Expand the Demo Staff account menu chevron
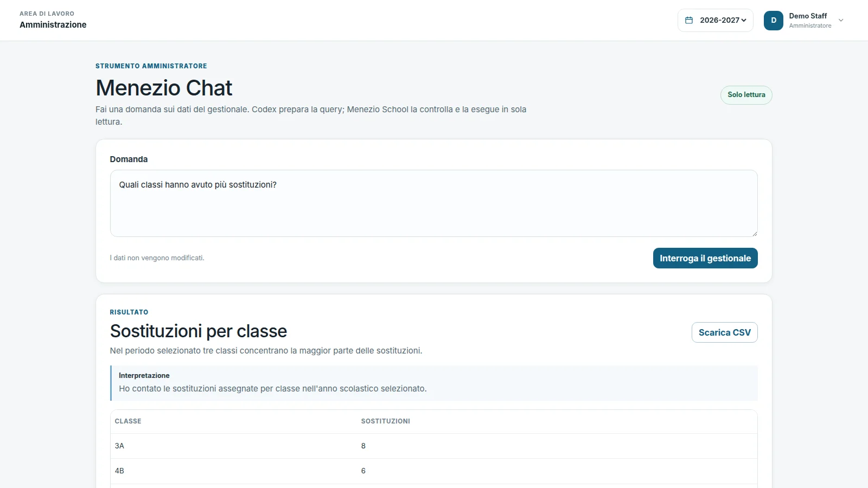This screenshot has height=488, width=868. pyautogui.click(x=841, y=21)
